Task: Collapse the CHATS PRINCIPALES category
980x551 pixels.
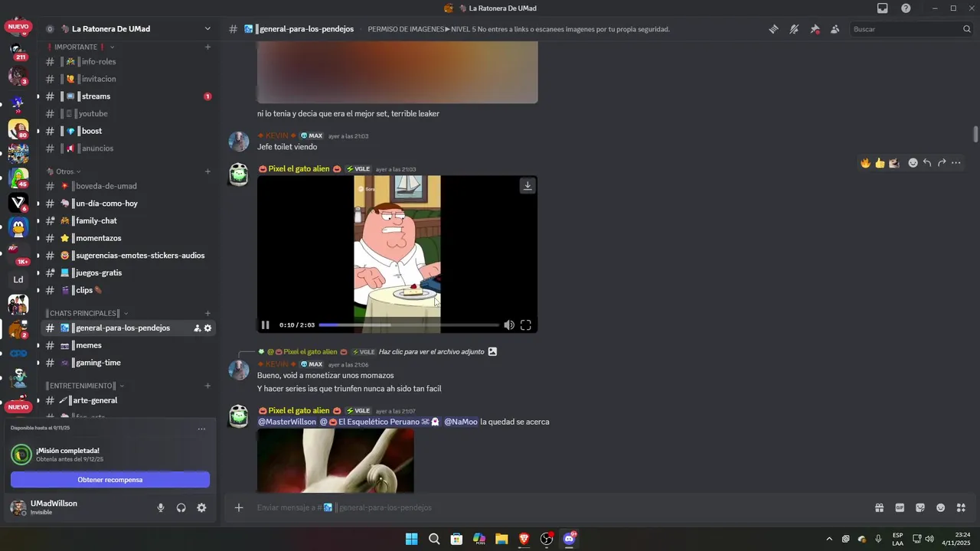Action: point(87,313)
